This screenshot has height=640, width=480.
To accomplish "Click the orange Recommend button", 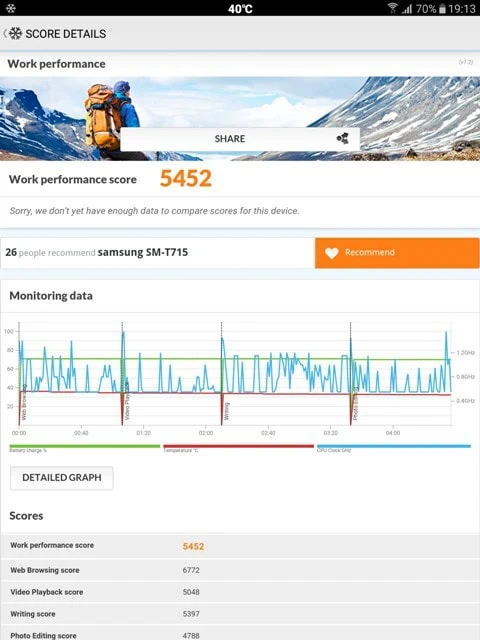I will 397,253.
